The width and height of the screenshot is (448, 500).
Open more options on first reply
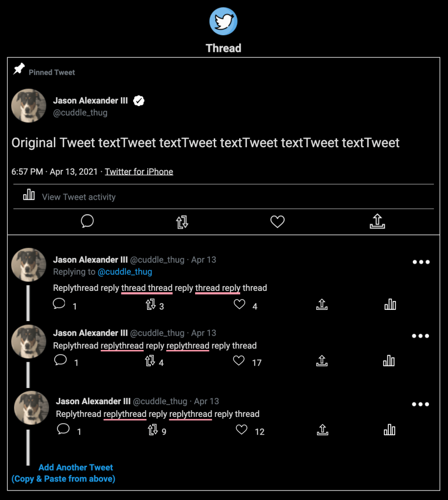point(421,262)
